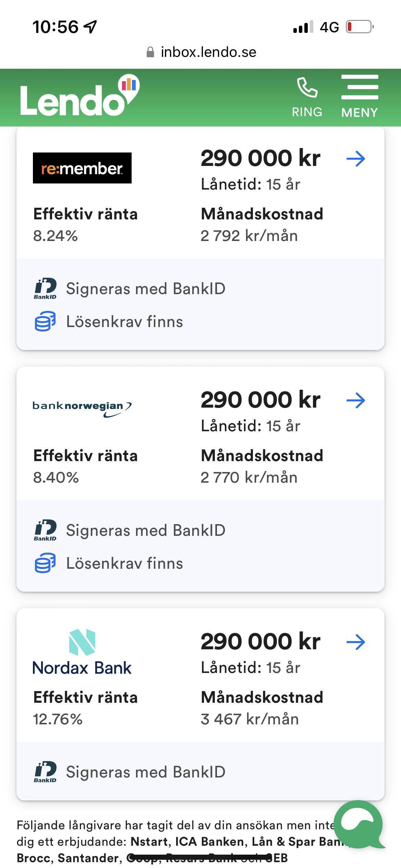Open the re:member offer arrow
This screenshot has height=868, width=401.
click(x=356, y=159)
